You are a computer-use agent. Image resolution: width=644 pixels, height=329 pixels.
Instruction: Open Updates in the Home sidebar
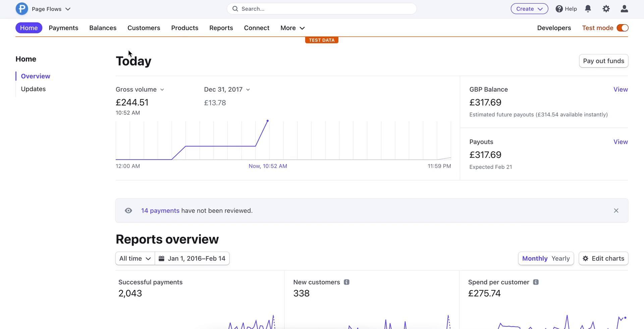pyautogui.click(x=33, y=89)
